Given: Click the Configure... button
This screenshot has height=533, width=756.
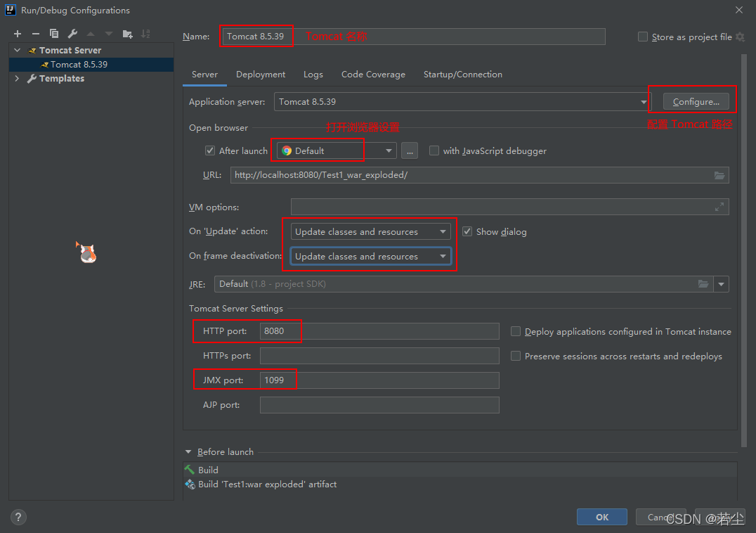Looking at the screenshot, I should (x=696, y=102).
